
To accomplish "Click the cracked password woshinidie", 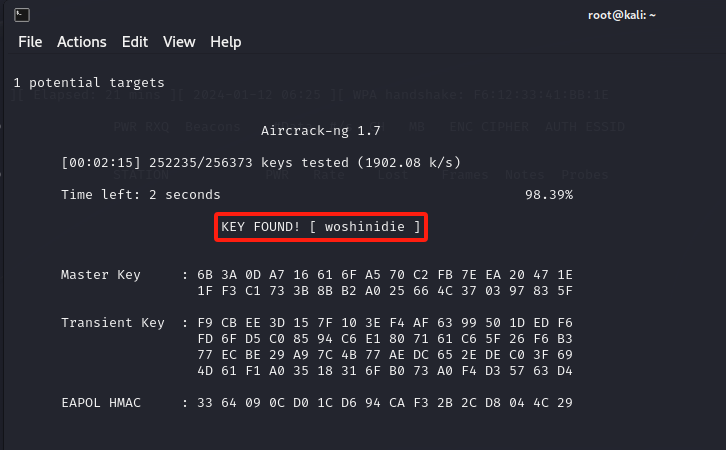I will pos(365,227).
